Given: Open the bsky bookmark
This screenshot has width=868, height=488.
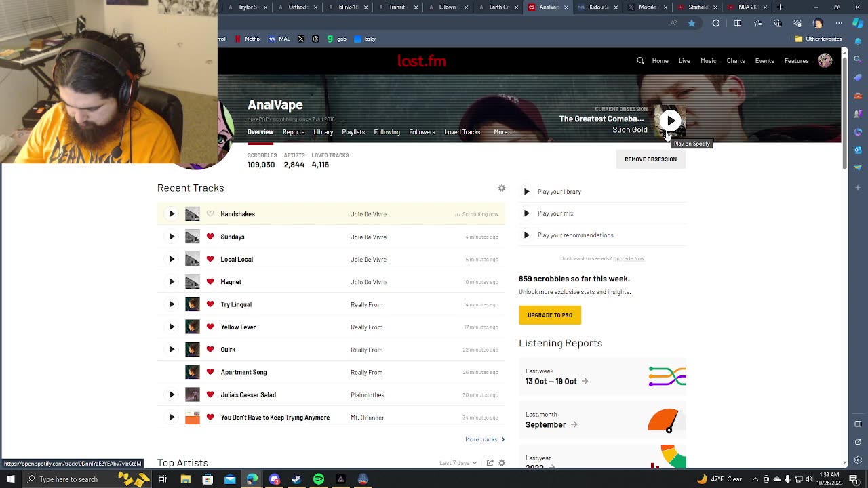Looking at the screenshot, I should (x=364, y=39).
